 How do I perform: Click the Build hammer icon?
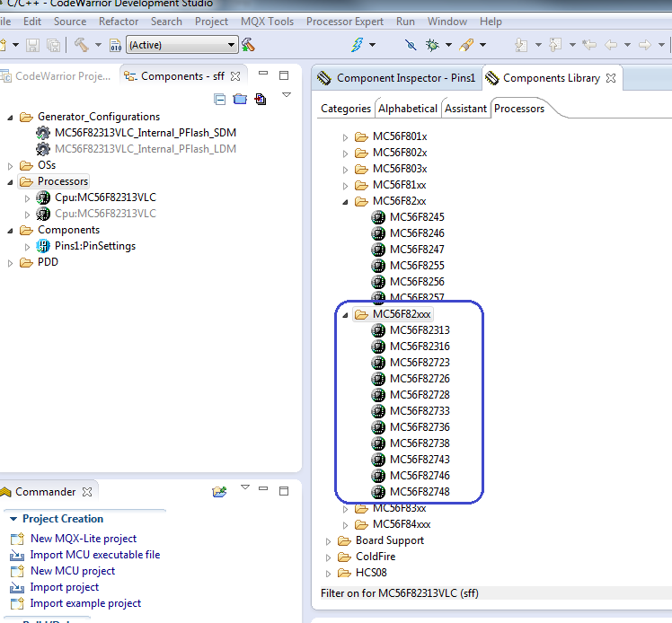point(82,45)
